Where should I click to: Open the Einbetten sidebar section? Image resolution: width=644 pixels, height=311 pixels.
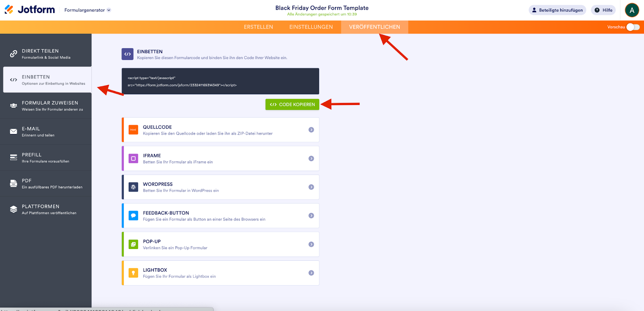pyautogui.click(x=47, y=80)
